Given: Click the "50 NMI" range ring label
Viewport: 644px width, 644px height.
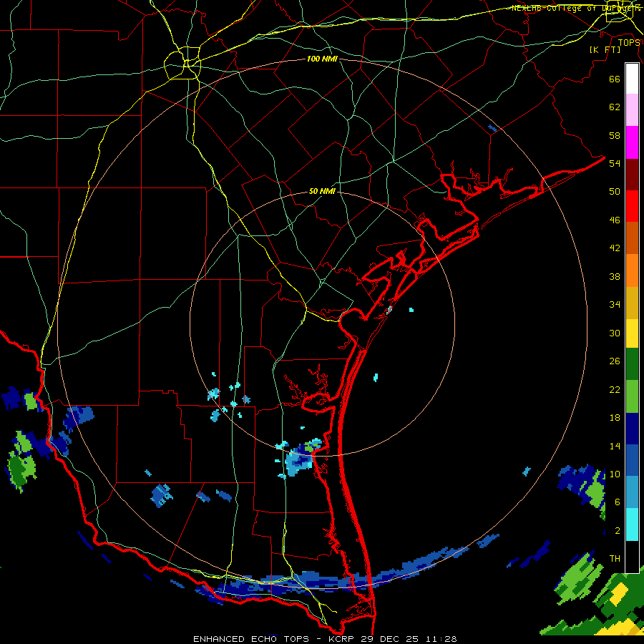Looking at the screenshot, I should pos(322,191).
